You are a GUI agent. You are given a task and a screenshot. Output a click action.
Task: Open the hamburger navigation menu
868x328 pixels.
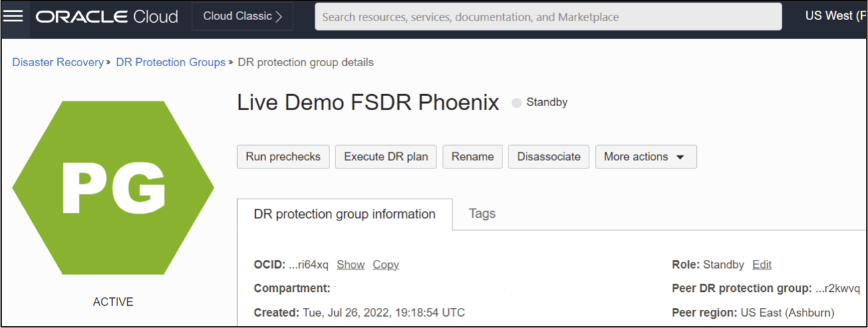(13, 16)
